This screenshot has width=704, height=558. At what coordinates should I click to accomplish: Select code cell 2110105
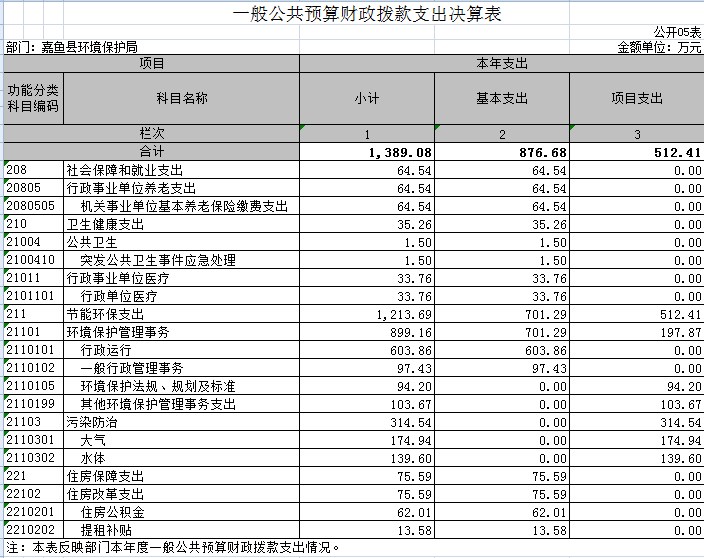34,386
